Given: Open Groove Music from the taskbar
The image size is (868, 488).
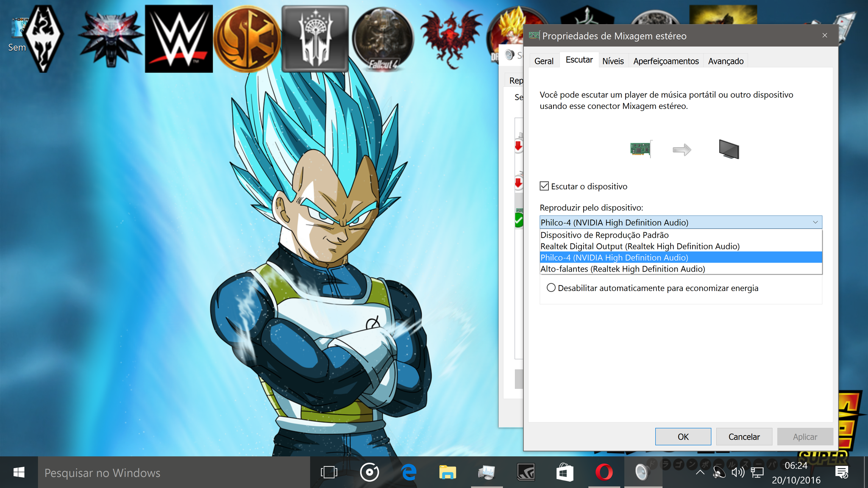Looking at the screenshot, I should pyautogui.click(x=369, y=472).
